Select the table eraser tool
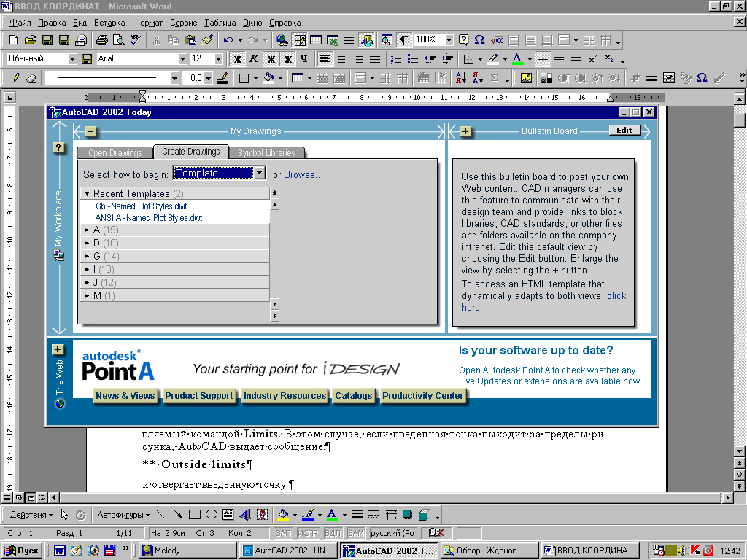This screenshot has width=747, height=560. point(31,78)
